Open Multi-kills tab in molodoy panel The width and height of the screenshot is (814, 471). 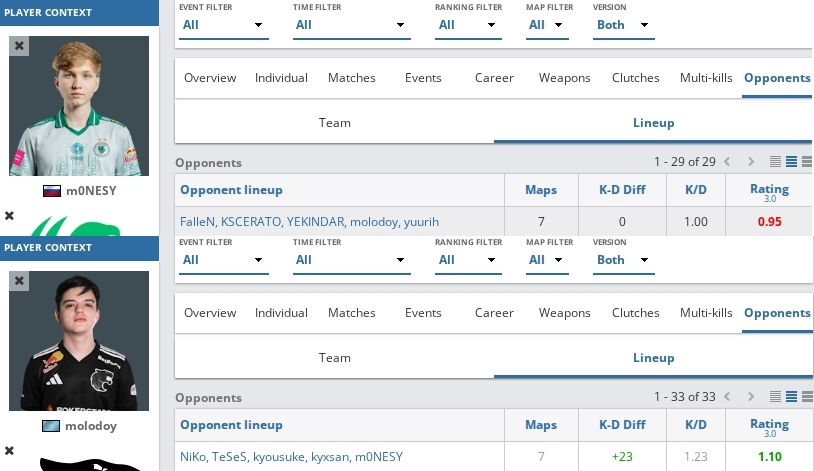(706, 313)
